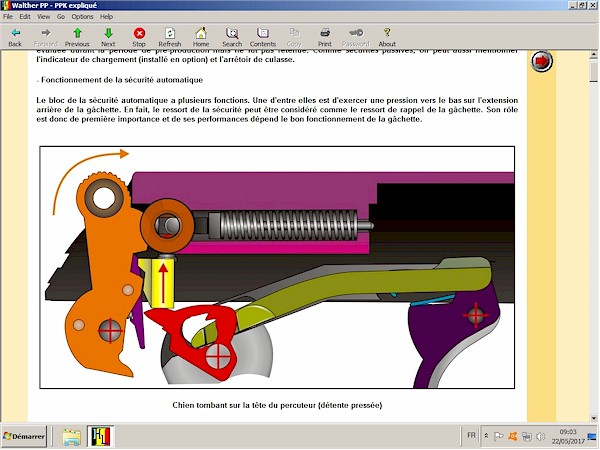The image size is (600, 450).
Task: Refresh the current help page
Action: point(170,37)
